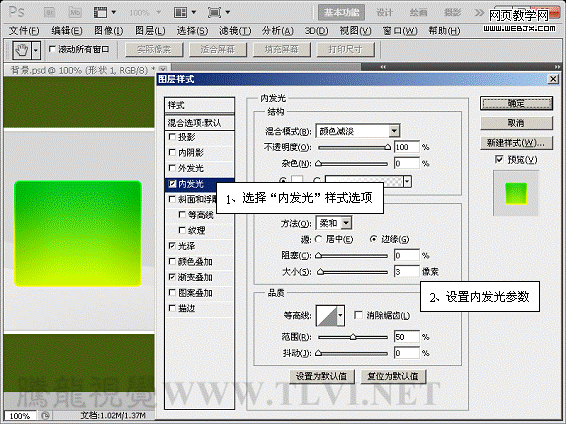
Task: Open the 图像(I) menu
Action: [108, 31]
